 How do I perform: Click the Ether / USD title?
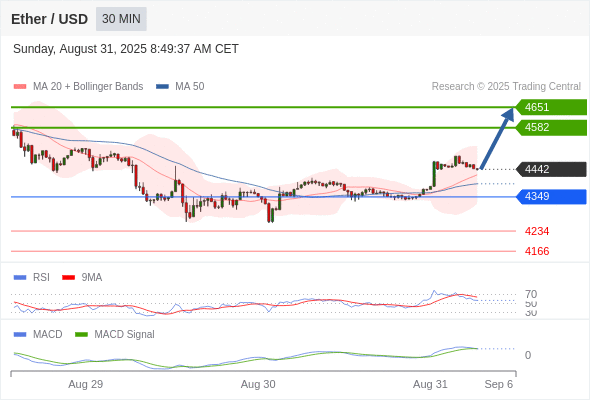[49, 19]
